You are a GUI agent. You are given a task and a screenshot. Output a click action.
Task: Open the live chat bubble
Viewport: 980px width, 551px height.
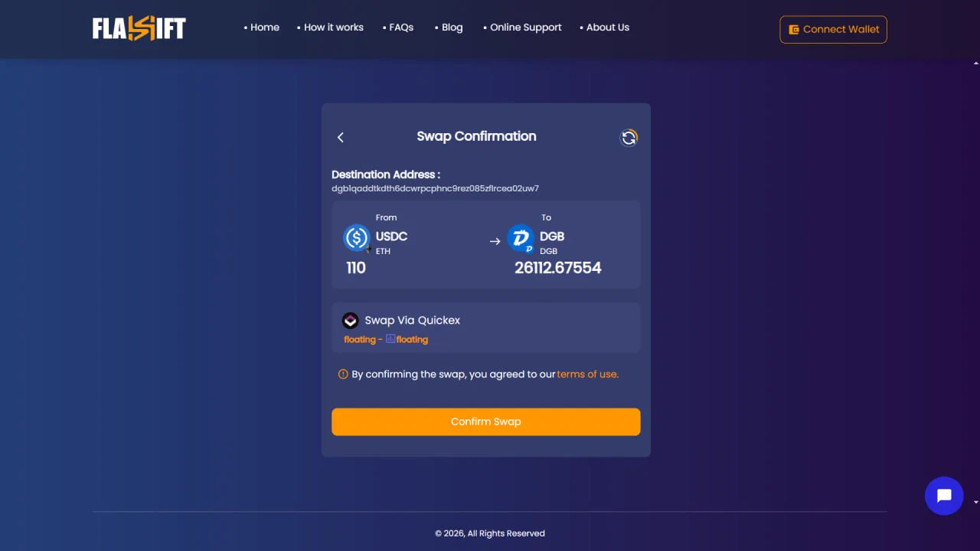(944, 496)
